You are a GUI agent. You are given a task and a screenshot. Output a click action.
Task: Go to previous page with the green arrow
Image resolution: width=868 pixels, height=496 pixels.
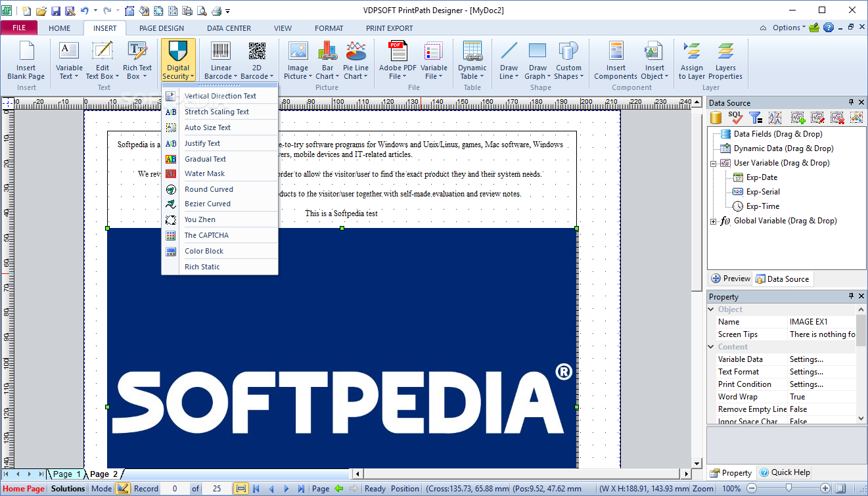[339, 489]
